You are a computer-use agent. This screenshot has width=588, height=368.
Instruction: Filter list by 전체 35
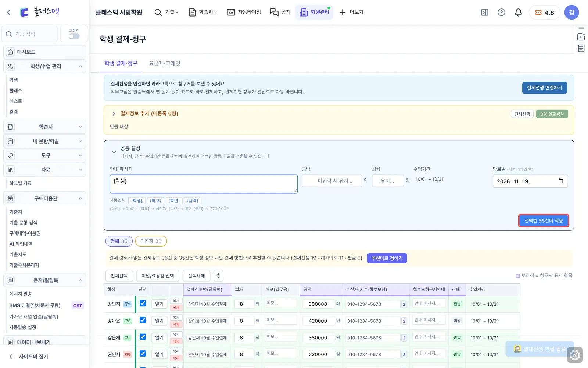(119, 241)
